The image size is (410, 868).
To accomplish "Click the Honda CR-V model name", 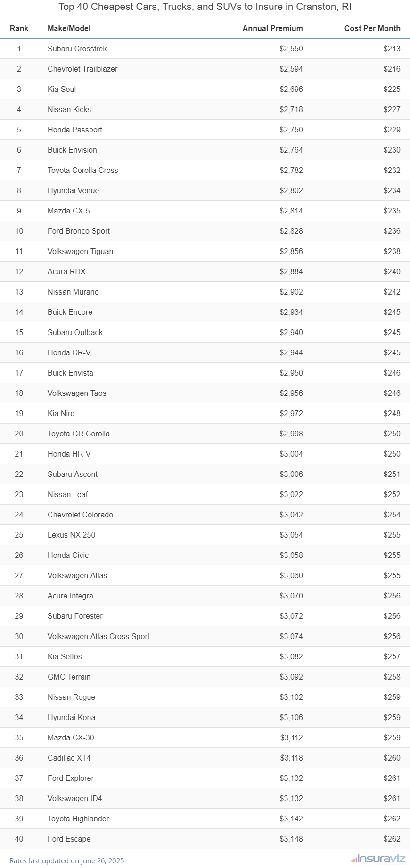I will 69,352.
